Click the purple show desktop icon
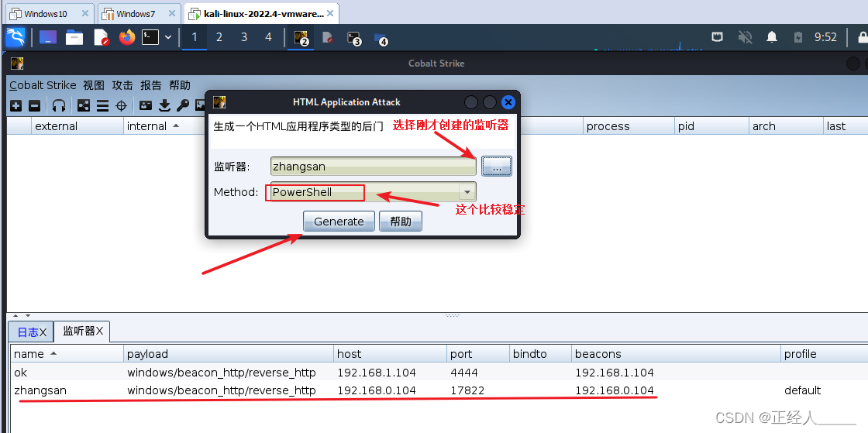868x433 pixels. pos(47,38)
